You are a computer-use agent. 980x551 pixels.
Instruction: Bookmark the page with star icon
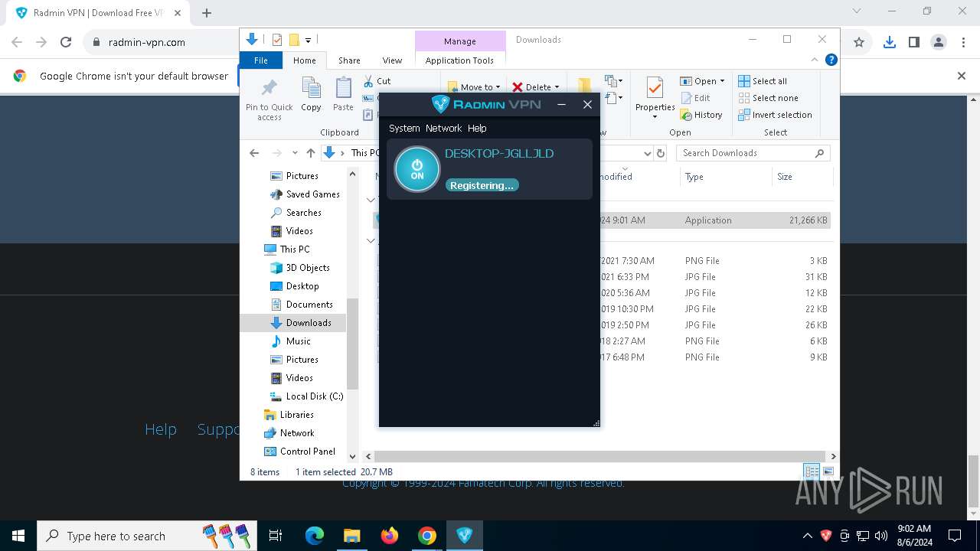click(859, 42)
